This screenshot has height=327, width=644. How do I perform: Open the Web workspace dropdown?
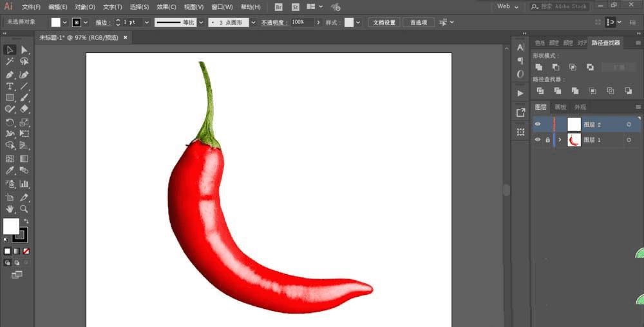(507, 6)
